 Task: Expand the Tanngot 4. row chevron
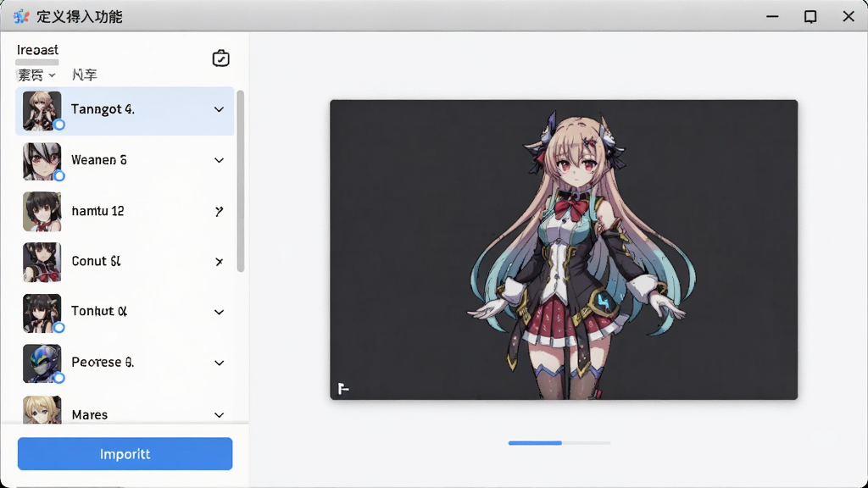point(220,109)
